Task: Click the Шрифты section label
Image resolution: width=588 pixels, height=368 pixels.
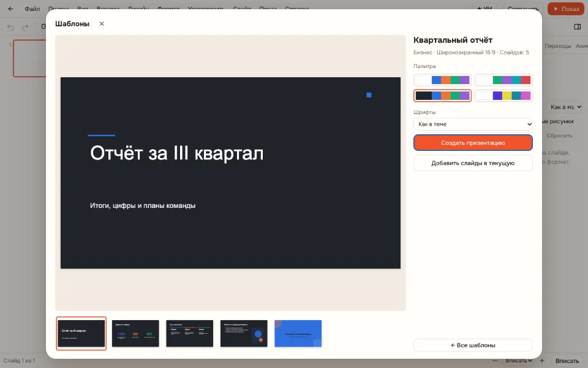Action: pos(424,112)
